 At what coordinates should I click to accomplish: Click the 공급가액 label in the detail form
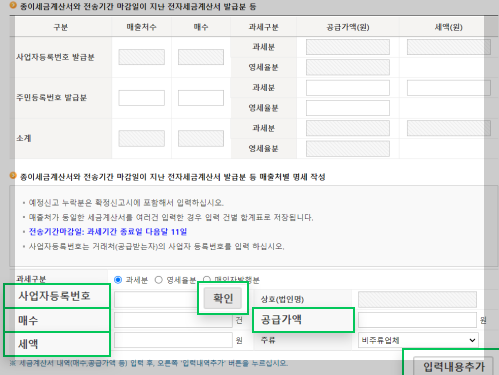pos(281,320)
